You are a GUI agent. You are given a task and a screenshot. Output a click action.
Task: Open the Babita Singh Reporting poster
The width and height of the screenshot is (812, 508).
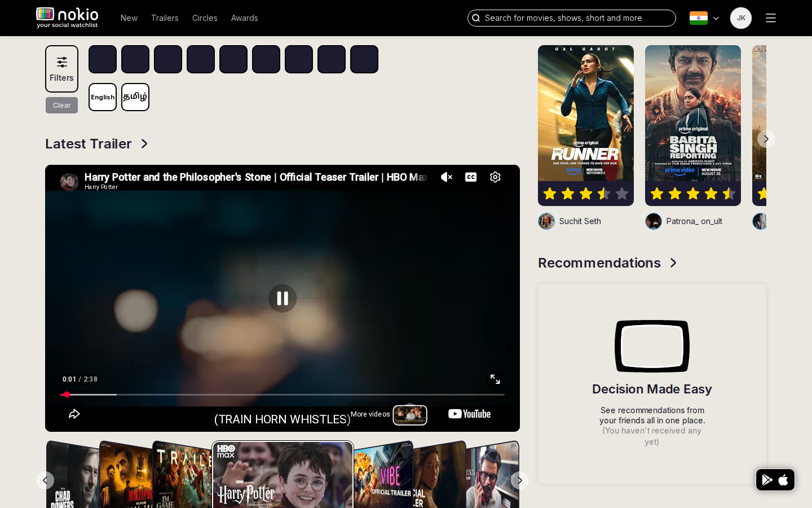[x=693, y=113]
